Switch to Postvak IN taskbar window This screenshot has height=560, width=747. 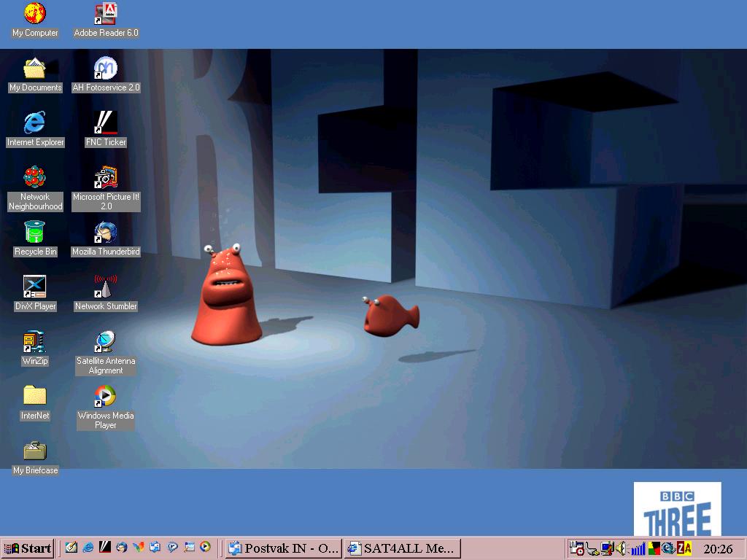coord(284,548)
